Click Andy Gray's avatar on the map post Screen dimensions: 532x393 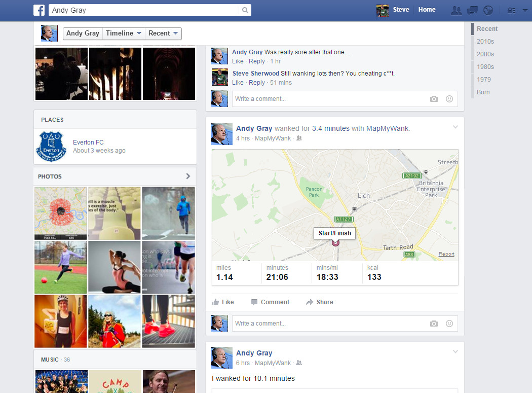222,134
